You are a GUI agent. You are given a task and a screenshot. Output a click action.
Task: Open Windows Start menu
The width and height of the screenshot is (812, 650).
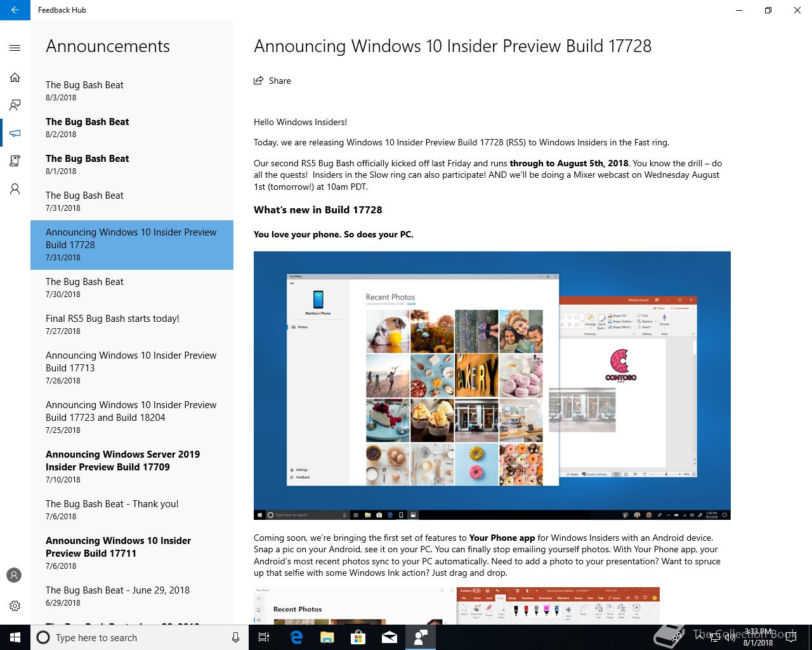tap(15, 637)
